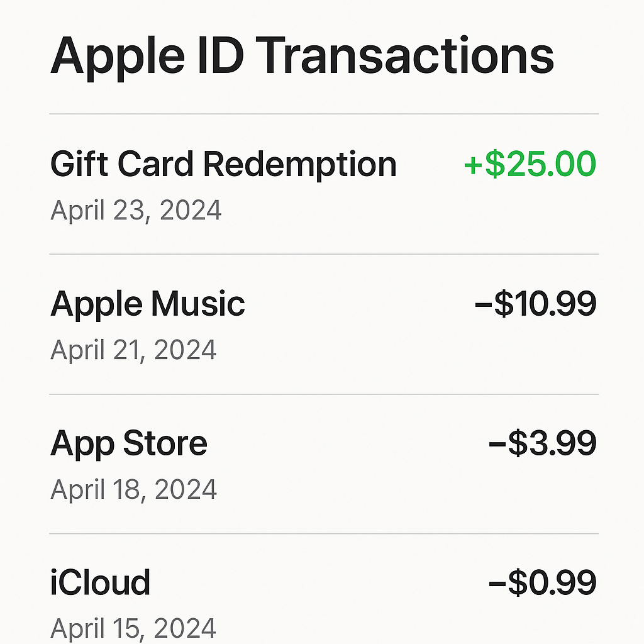Click the April 21, 2024 date
This screenshot has height=644, width=644.
click(133, 350)
